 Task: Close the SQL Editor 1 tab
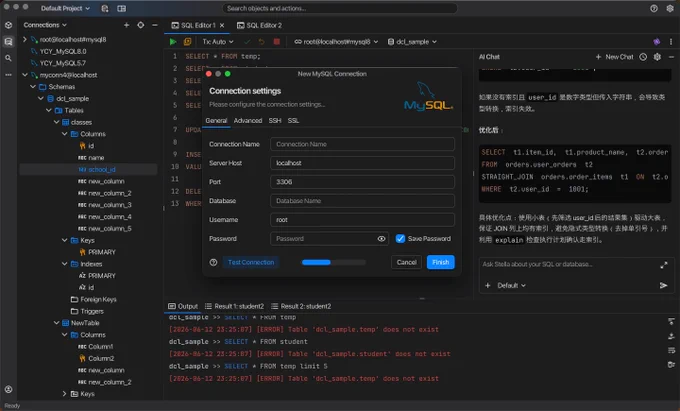[x=222, y=26]
